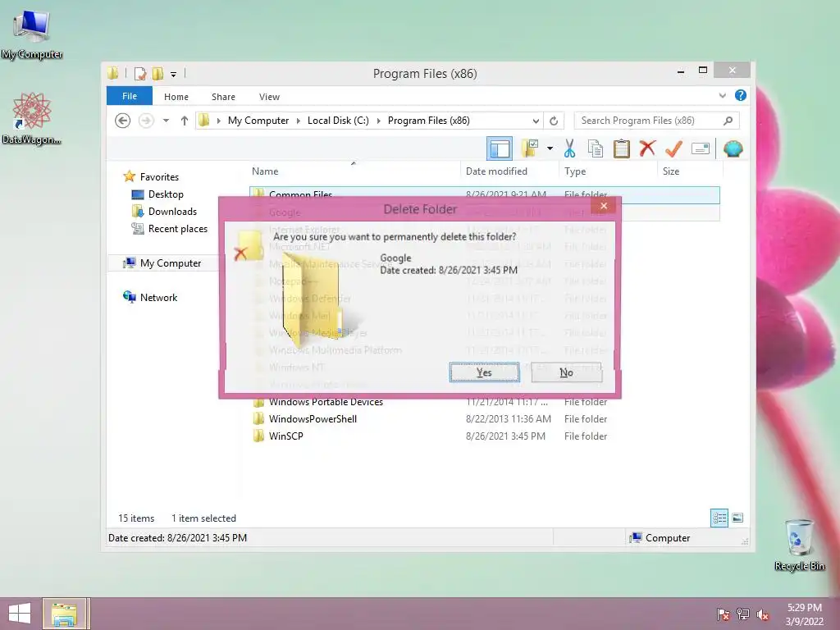Click Local Disk (C:) in the address path

pos(338,121)
